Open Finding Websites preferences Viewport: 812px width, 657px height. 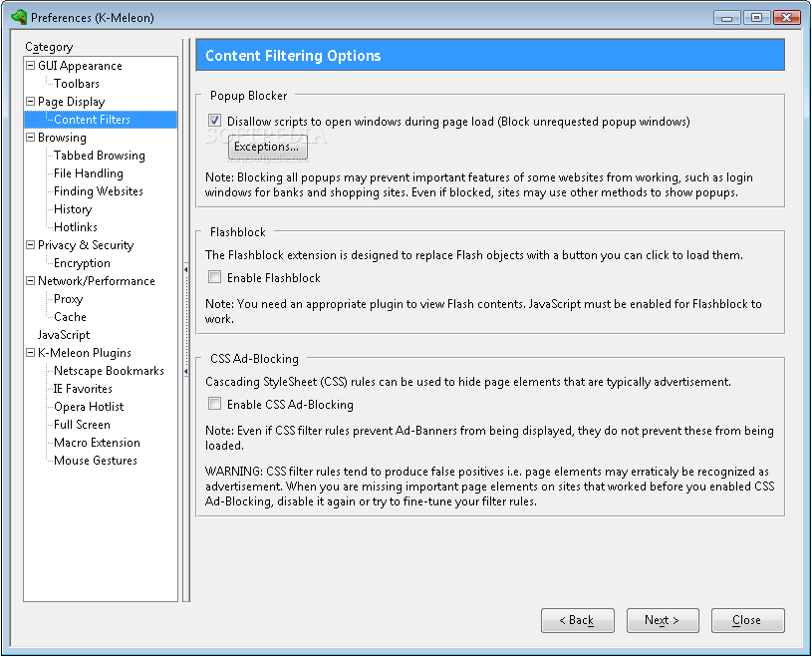pyautogui.click(x=98, y=191)
